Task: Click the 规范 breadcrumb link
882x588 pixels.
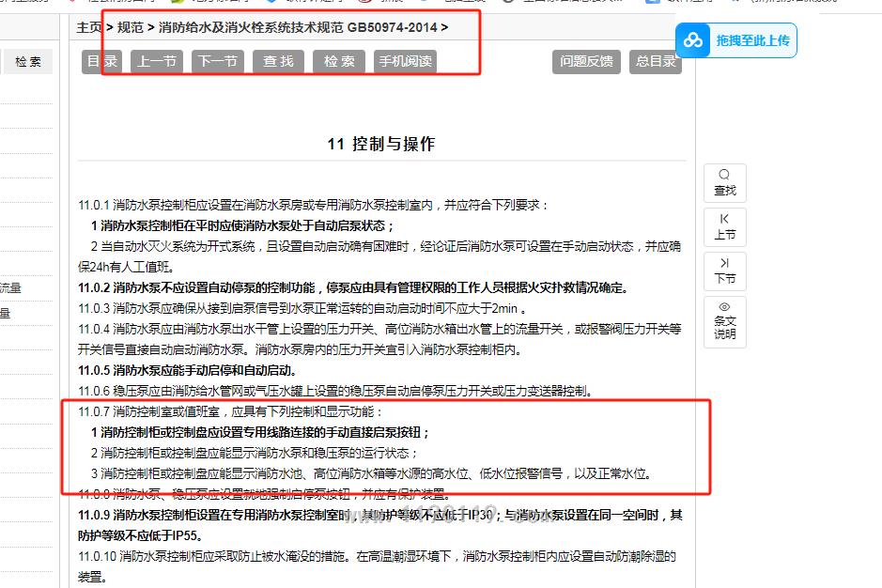Action: click(131, 27)
